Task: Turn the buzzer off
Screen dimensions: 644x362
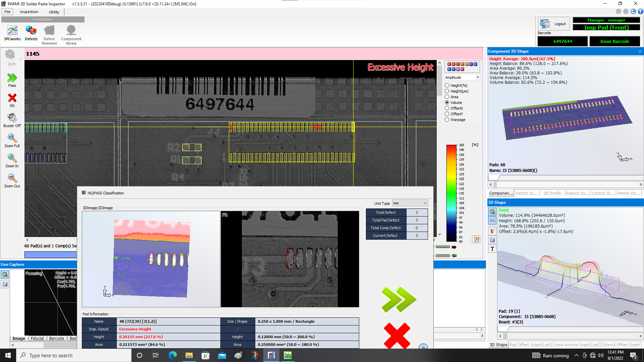Action: pyautogui.click(x=12, y=120)
